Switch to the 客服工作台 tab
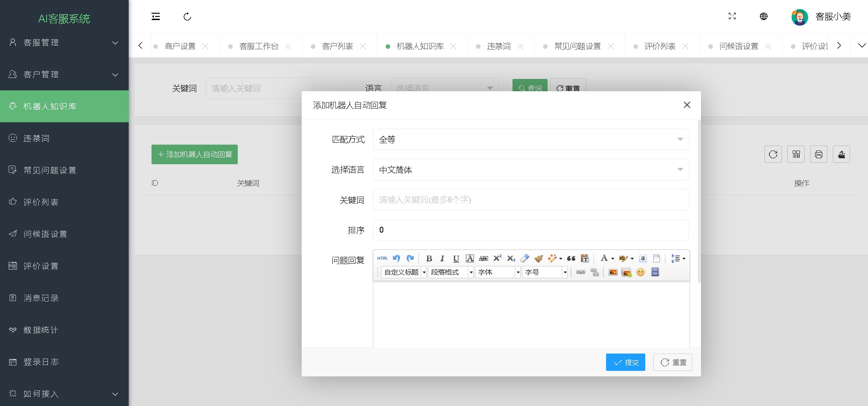 (259, 46)
